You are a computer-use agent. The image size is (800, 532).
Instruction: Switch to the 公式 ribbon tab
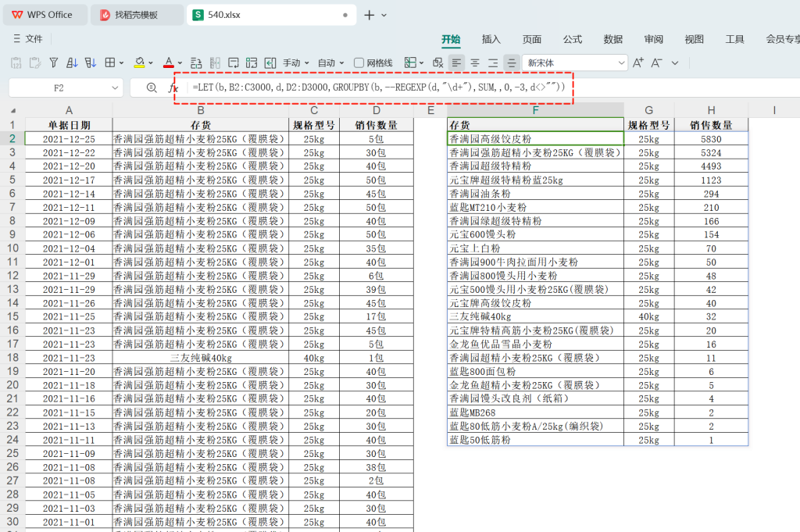pos(573,39)
